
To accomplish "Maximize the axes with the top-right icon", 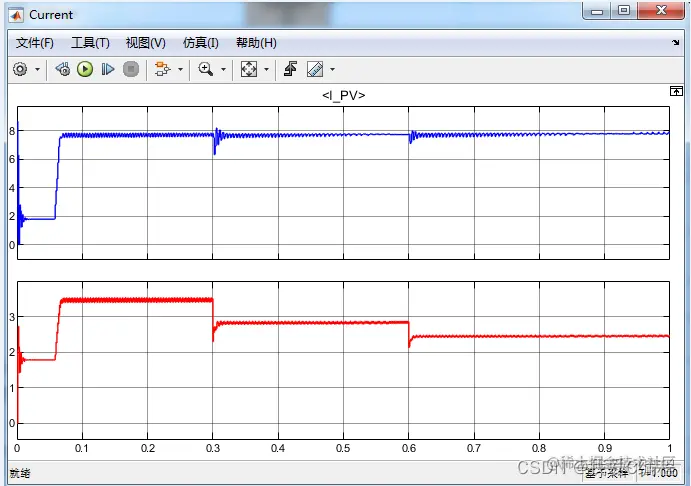I will pyautogui.click(x=676, y=91).
